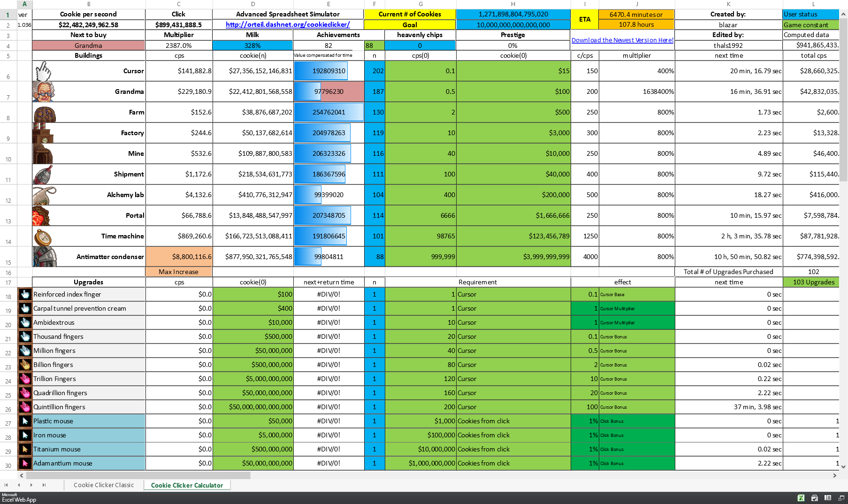Viewport: 848px width, 504px height.
Task: Select the Farm data bar 254762041 cell
Action: pyautogui.click(x=329, y=112)
